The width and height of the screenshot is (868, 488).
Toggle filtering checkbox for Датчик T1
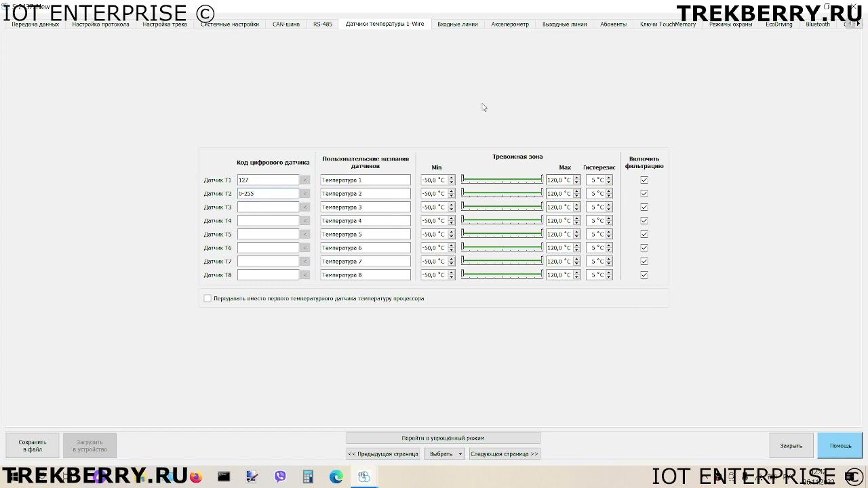pyautogui.click(x=644, y=180)
